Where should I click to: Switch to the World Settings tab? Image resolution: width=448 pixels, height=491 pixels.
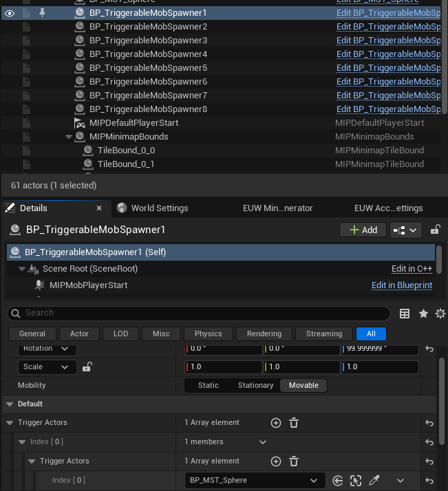coord(160,208)
